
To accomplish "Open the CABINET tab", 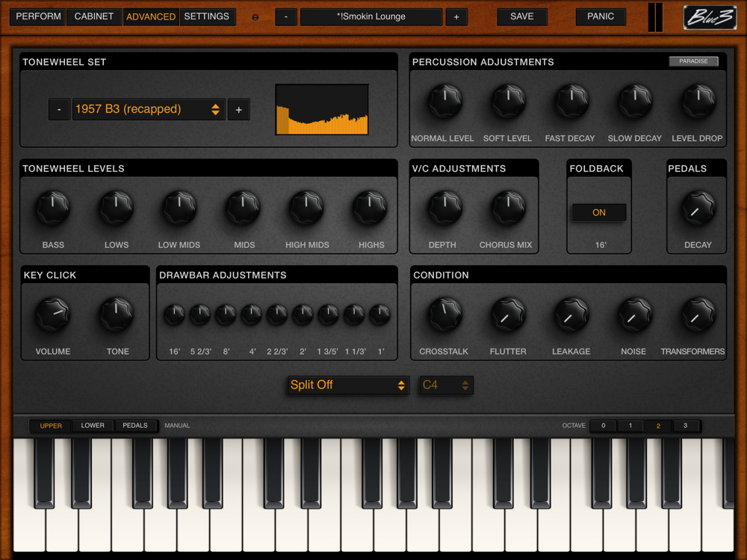I will [94, 16].
